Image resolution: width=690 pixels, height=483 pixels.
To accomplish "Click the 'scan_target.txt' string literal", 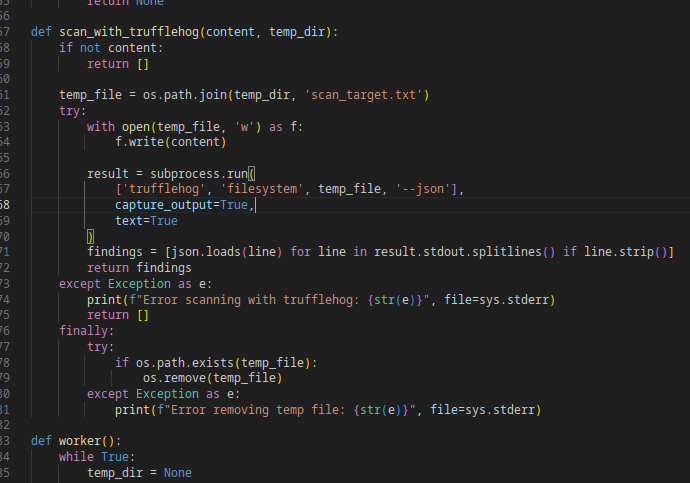I will pyautogui.click(x=363, y=95).
